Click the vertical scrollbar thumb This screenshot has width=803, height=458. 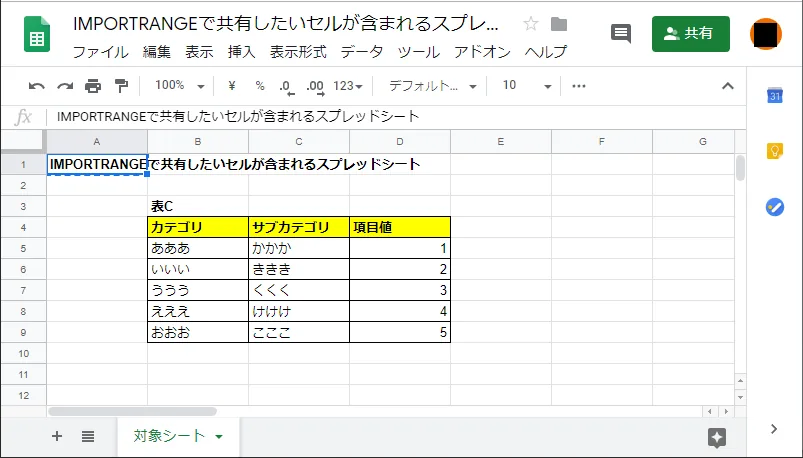tap(740, 168)
